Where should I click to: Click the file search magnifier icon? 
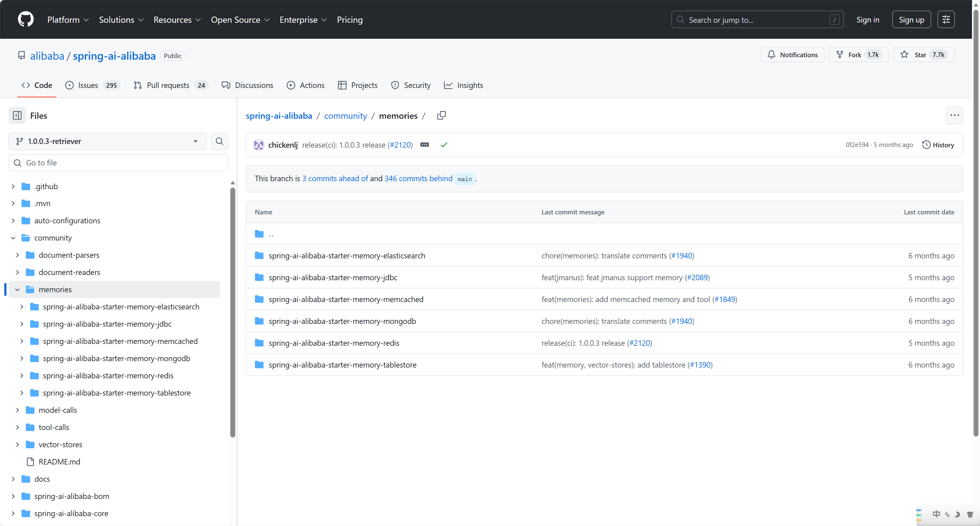(x=220, y=141)
